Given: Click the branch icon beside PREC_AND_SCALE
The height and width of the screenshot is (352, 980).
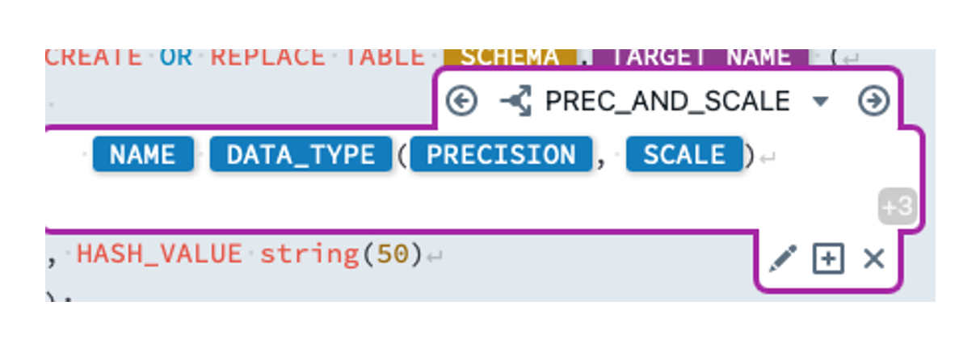Looking at the screenshot, I should pos(515,101).
